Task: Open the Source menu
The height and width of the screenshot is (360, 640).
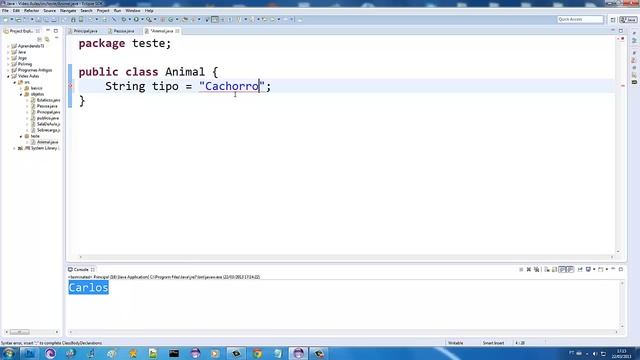Action: (49, 11)
